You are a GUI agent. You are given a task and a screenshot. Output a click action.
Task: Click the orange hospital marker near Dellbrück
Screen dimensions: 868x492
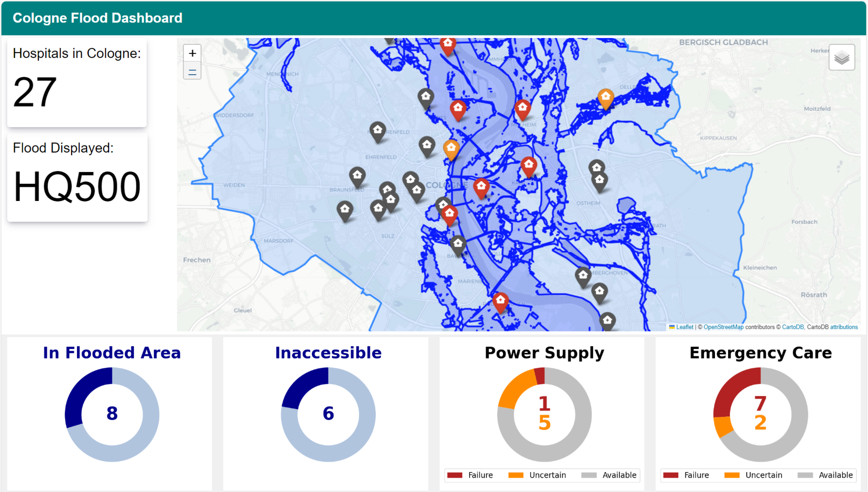[605, 97]
